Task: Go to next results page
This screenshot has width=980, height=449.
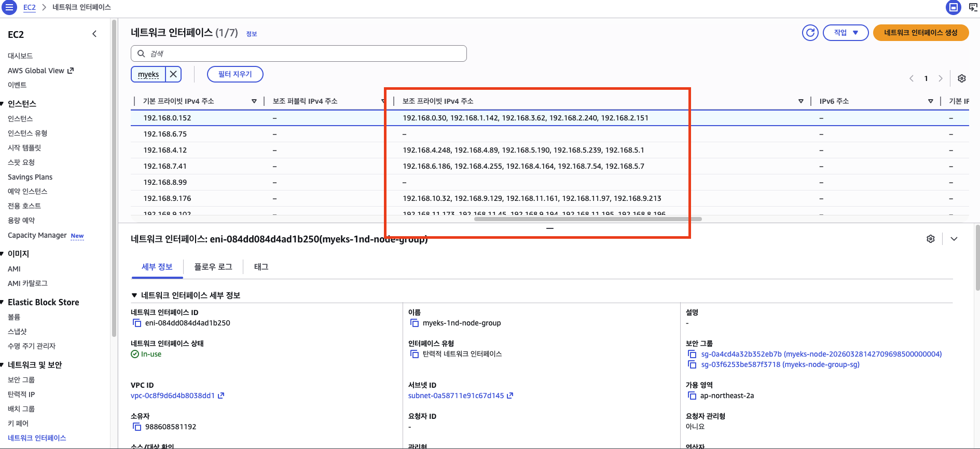Action: [x=940, y=78]
